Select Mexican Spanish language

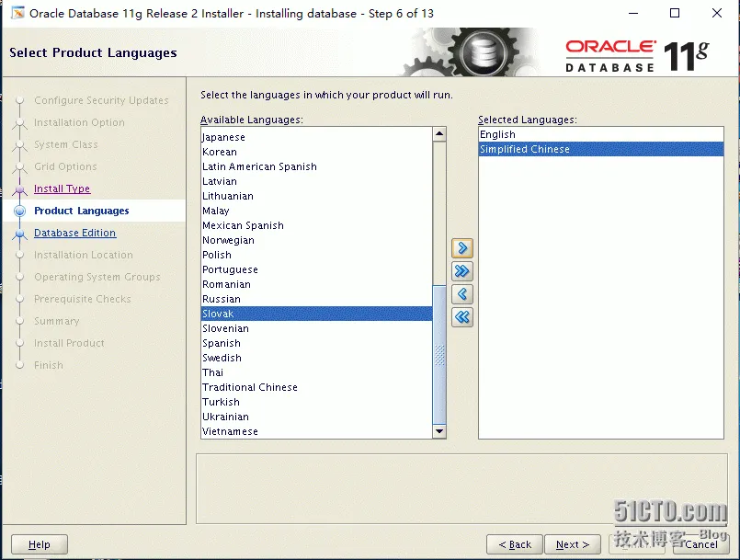tap(316, 225)
